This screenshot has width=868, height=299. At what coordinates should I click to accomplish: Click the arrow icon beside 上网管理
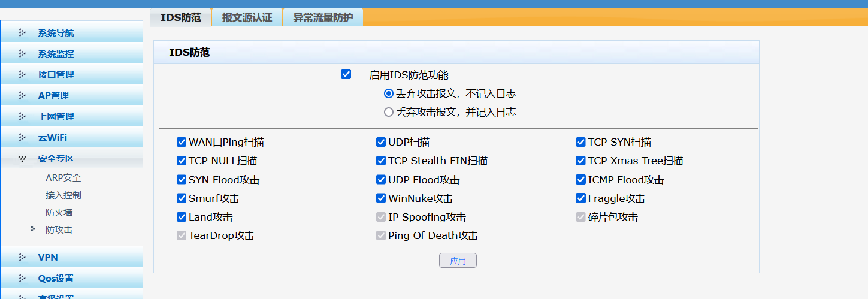pyautogui.click(x=22, y=117)
